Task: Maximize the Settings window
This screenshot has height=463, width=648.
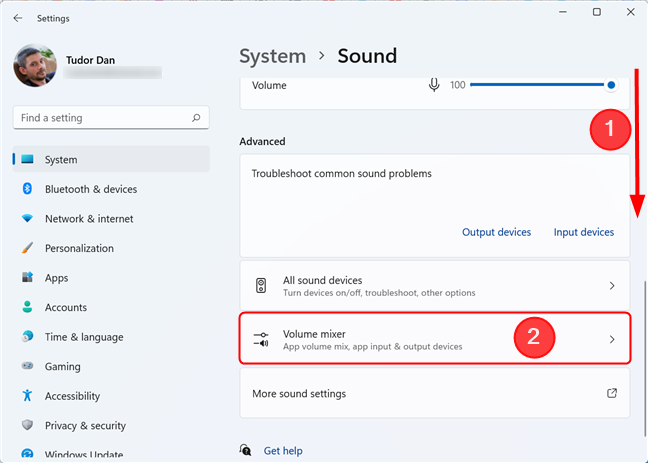Action: coord(597,12)
